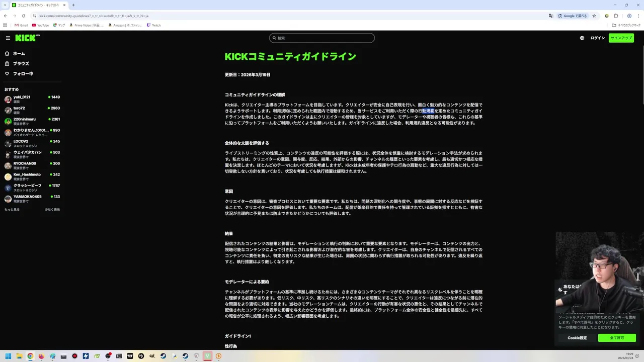Click the Kick search field
Screen dimensions: 644x362
tap(322, 38)
